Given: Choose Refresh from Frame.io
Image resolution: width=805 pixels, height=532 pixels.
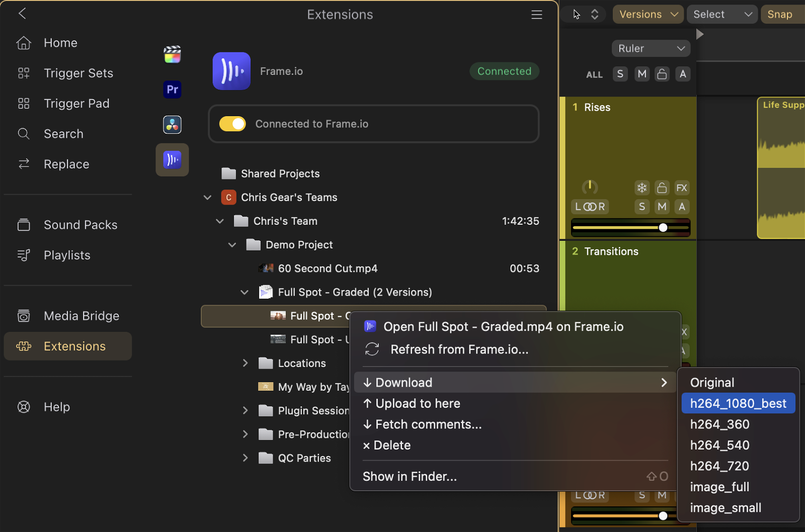Looking at the screenshot, I should tap(515, 349).
